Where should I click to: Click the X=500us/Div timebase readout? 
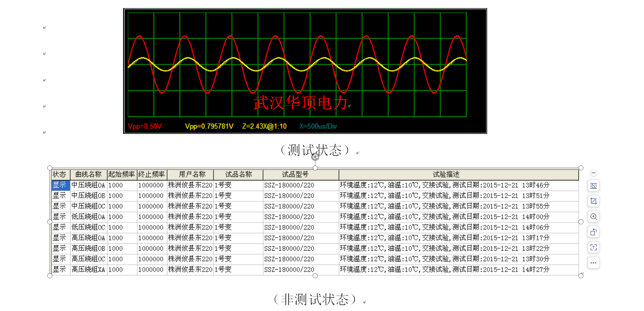(318, 126)
